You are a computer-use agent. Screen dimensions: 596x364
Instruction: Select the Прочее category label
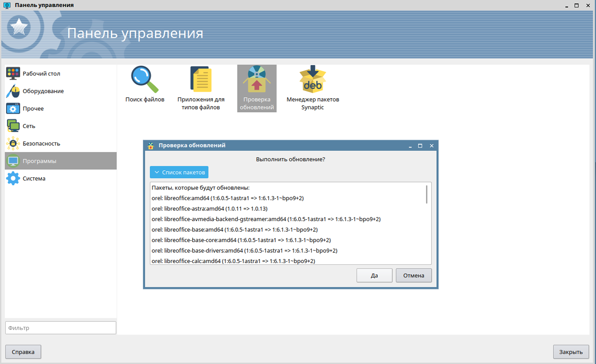coord(33,108)
